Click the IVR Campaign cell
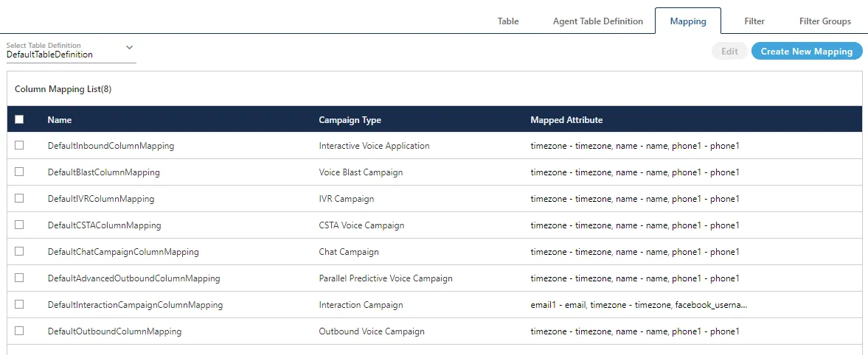The height and width of the screenshot is (355, 868). [347, 199]
